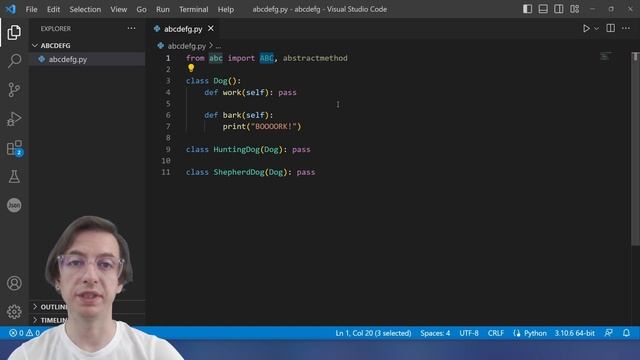Open breadcrumb ellipsis symbol picker
The image size is (640, 360).
coord(218,46)
